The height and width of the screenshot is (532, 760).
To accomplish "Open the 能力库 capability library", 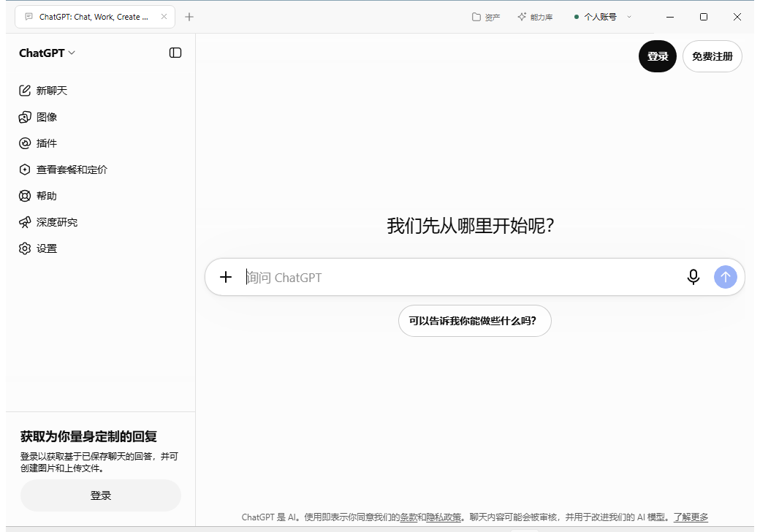I will [x=535, y=17].
